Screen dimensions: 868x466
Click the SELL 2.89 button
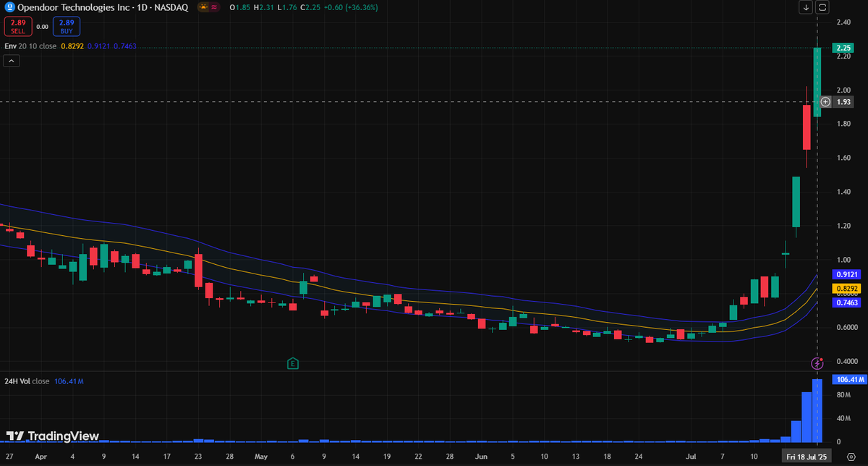pos(17,27)
